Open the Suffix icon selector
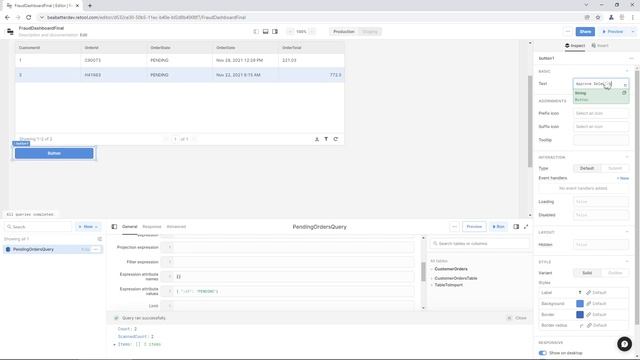Viewport: 640px width, 360px height. pyautogui.click(x=601, y=127)
